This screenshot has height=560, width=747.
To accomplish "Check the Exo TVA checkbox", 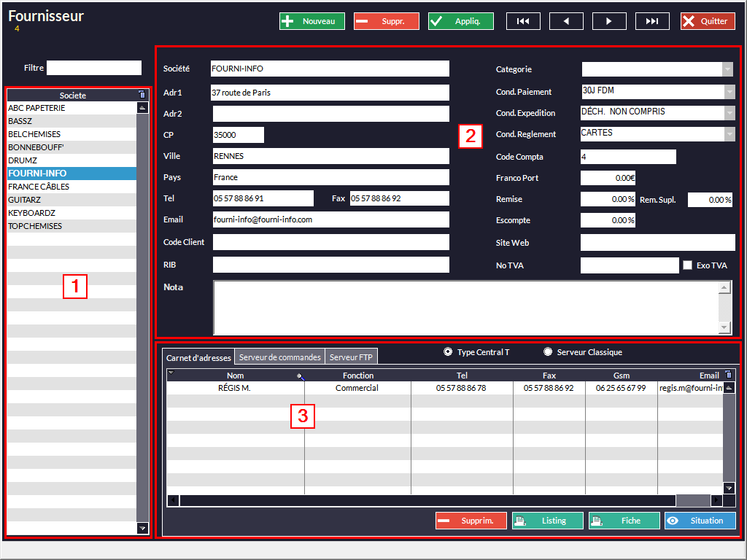I will 687,265.
